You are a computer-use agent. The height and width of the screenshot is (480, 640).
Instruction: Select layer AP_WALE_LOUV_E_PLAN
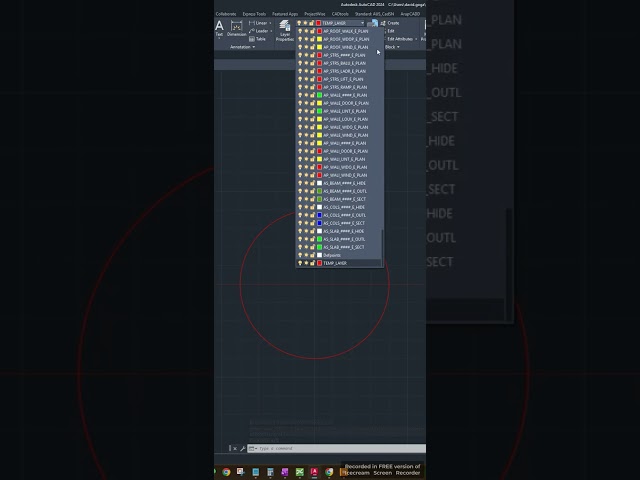click(x=345, y=119)
